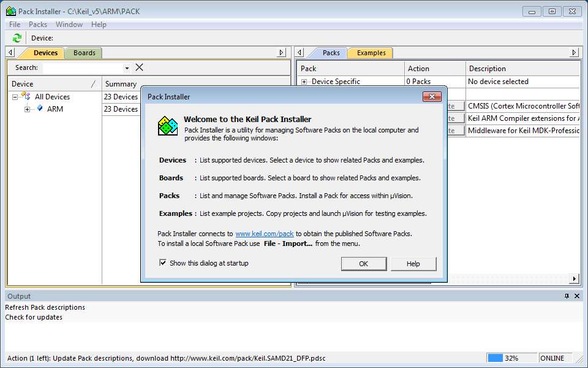
Task: Close the Pack Installer main window
Action: 572,12
